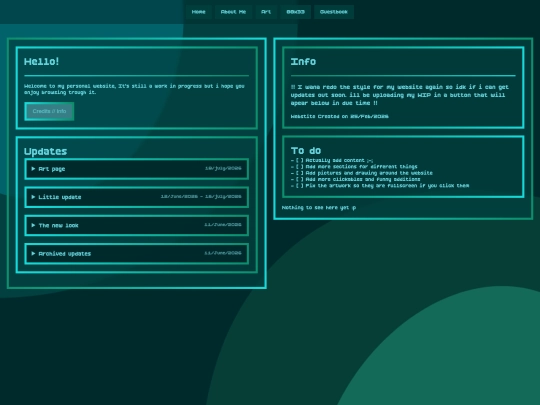Screen dimensions: 540x405
Task: Expand the Archived updates entry
Action: click(137, 253)
